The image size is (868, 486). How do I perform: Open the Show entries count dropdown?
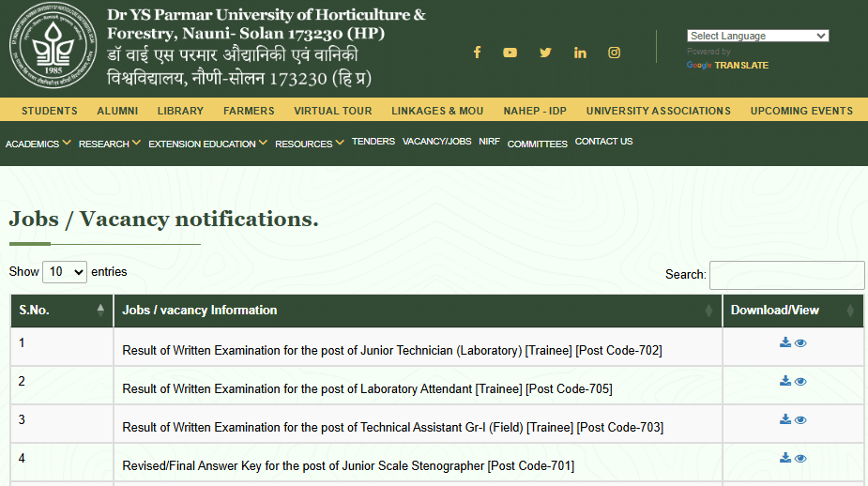click(x=65, y=272)
